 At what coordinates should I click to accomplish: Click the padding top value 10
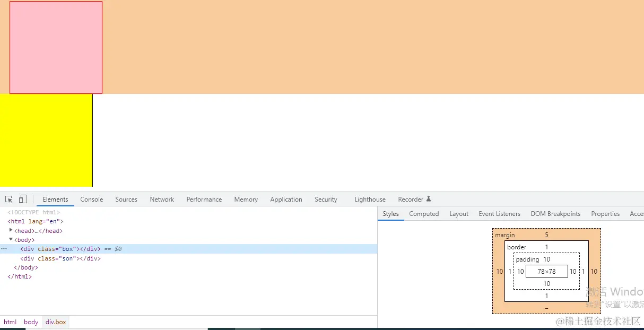click(546, 259)
